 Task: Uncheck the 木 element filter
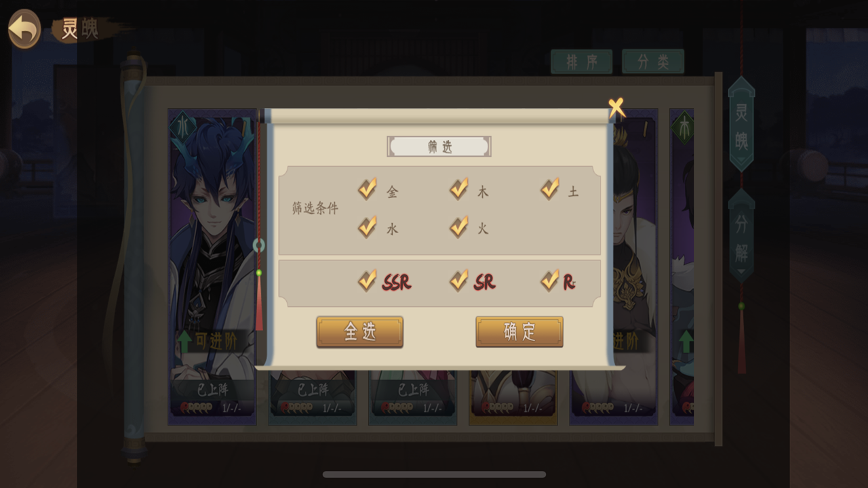pyautogui.click(x=459, y=189)
